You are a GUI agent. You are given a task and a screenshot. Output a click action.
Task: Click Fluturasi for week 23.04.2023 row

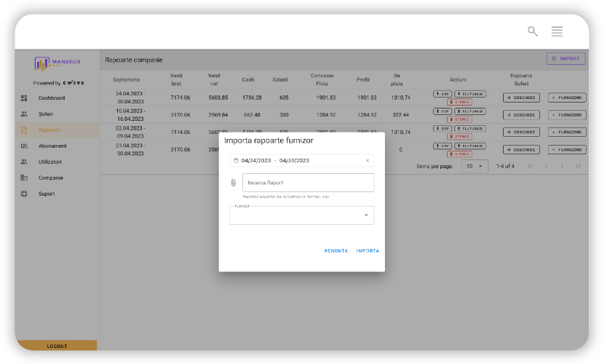[x=470, y=146]
